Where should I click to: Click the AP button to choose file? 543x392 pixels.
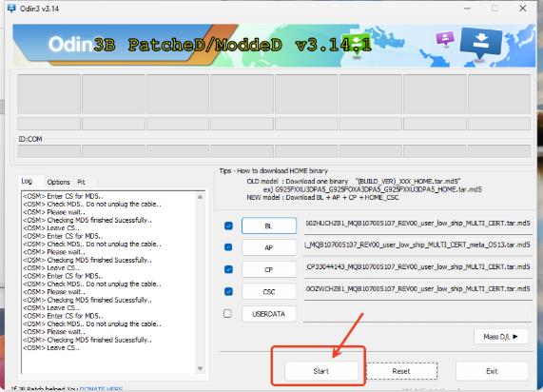click(269, 247)
